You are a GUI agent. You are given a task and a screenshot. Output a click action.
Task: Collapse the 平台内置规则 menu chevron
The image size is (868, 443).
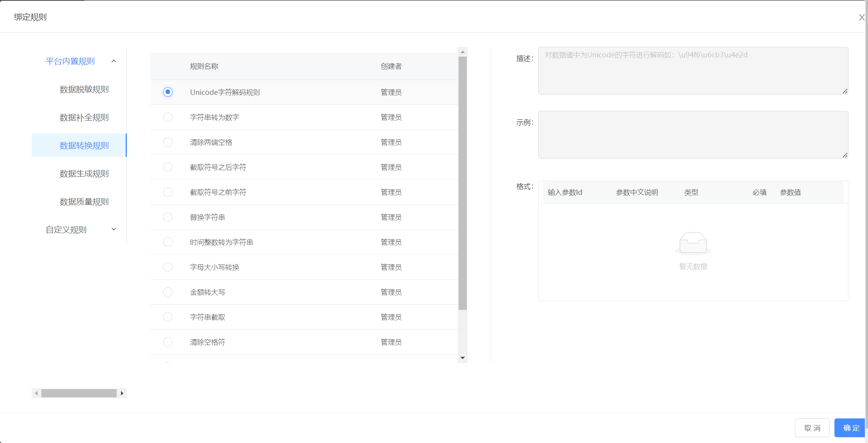point(114,61)
